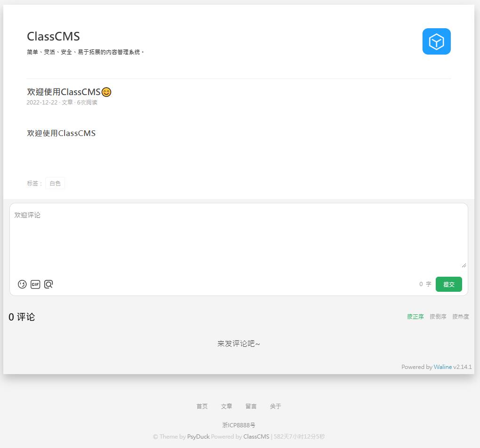Open the PsyDuck theme link
Viewport: 480px width, 448px height.
[198, 437]
